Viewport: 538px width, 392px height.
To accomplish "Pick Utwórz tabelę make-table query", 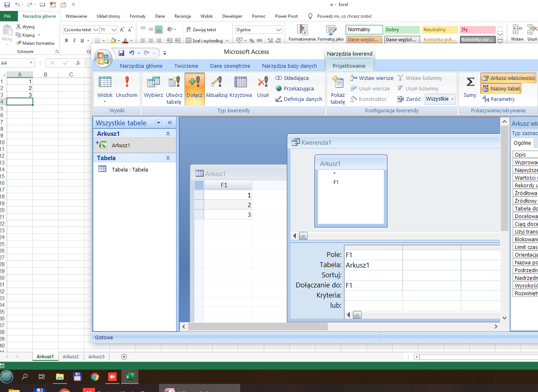I will (x=174, y=90).
